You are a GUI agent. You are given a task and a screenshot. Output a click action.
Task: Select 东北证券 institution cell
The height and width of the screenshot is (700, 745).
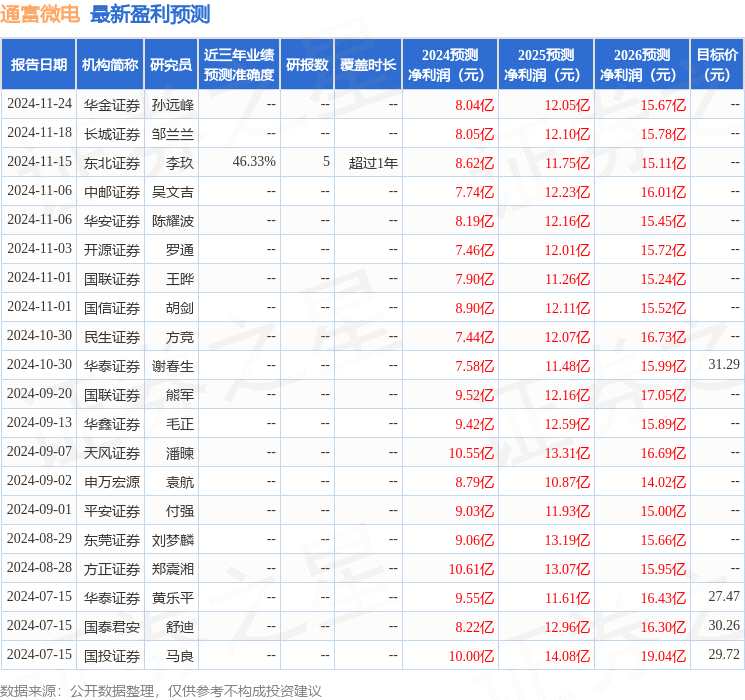click(x=112, y=163)
